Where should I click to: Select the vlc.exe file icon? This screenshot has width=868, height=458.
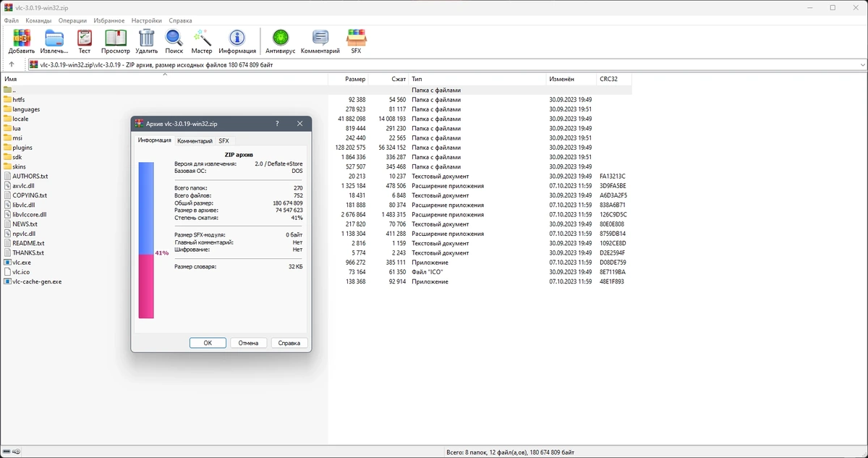7,263
